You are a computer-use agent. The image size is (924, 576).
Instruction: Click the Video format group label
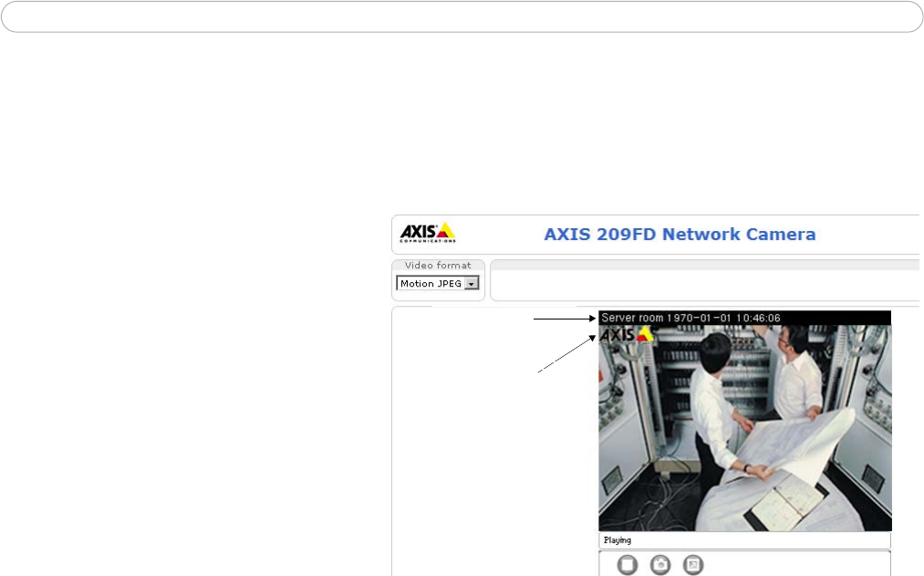pos(438,266)
